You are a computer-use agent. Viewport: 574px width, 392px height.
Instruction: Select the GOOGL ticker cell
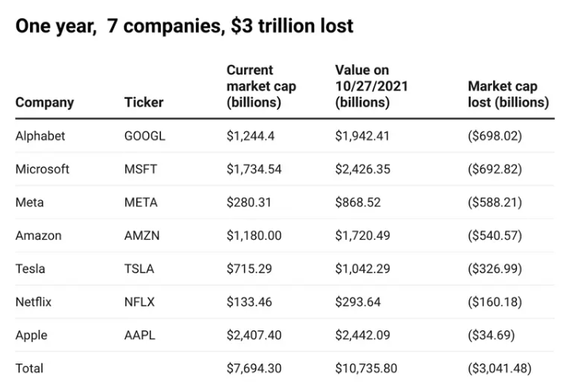[x=145, y=135]
